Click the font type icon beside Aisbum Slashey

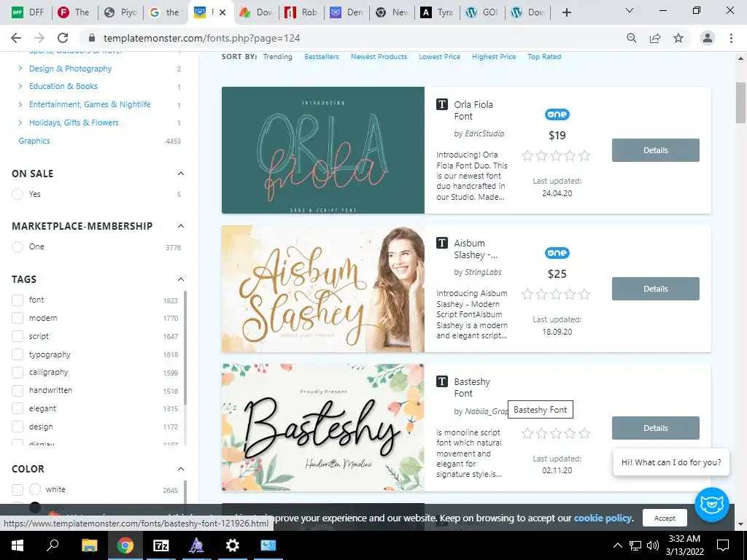tap(441, 243)
